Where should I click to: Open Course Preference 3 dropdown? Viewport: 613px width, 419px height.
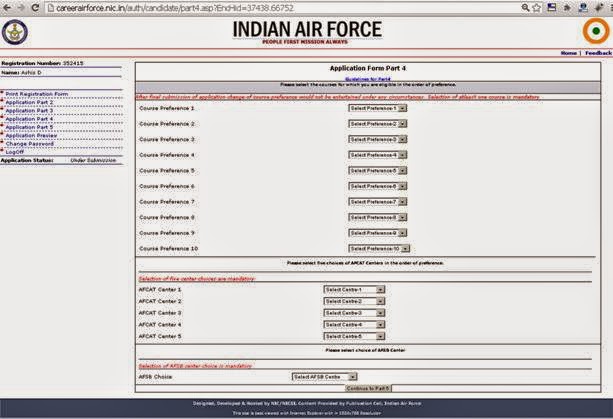378,140
